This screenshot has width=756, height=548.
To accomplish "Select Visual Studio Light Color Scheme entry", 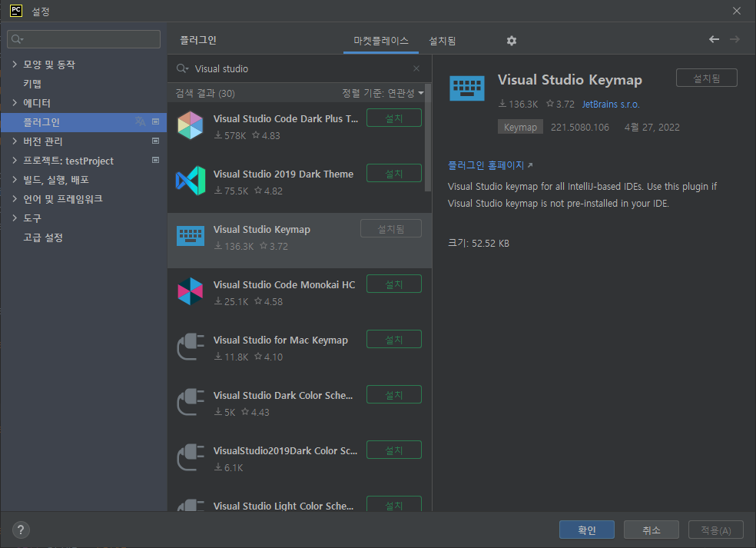I will click(300, 503).
